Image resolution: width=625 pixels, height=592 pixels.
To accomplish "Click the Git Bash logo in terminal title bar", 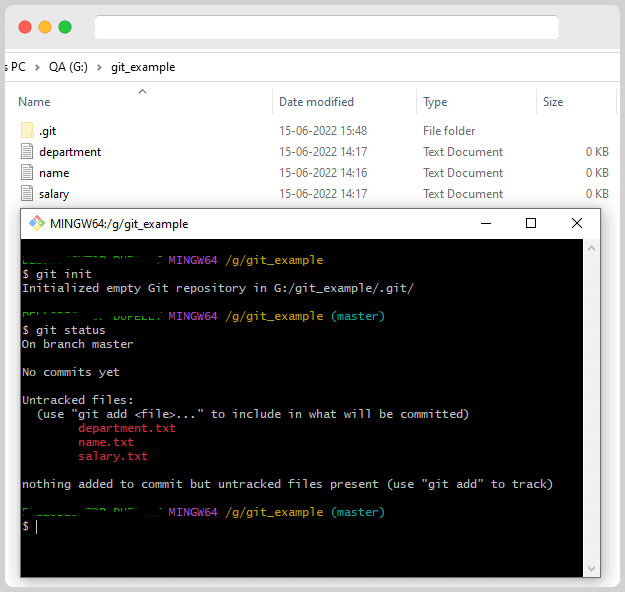I will point(37,223).
